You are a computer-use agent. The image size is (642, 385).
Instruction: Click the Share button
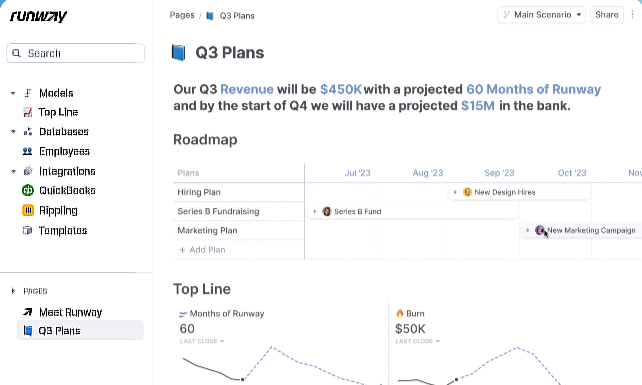(606, 15)
